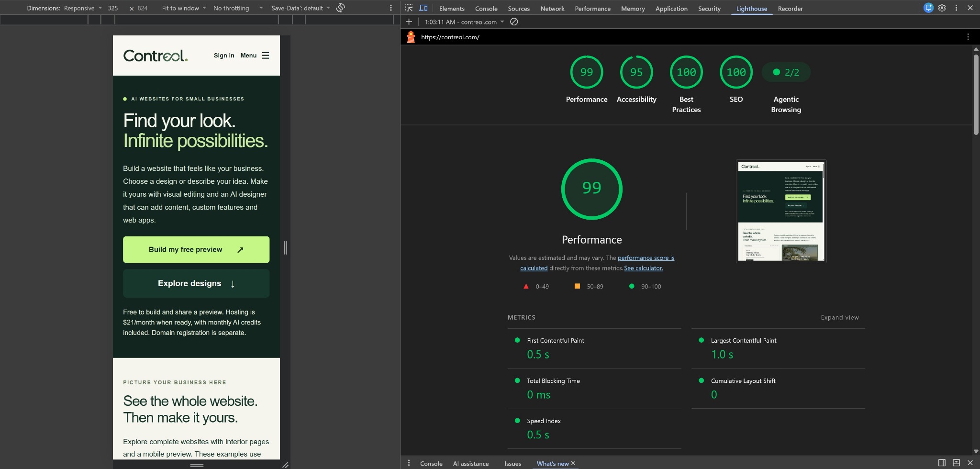
Task: Click the Performance score gauge at top
Action: 587,72
